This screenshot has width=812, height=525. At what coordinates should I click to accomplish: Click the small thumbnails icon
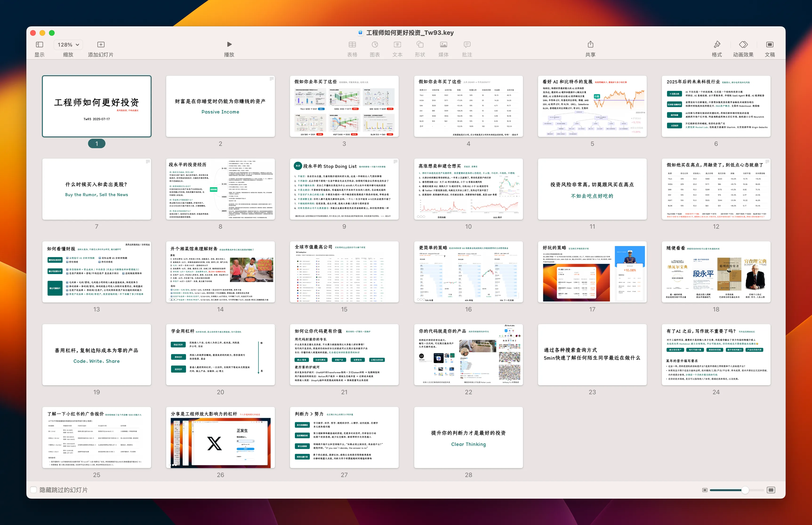point(705,490)
